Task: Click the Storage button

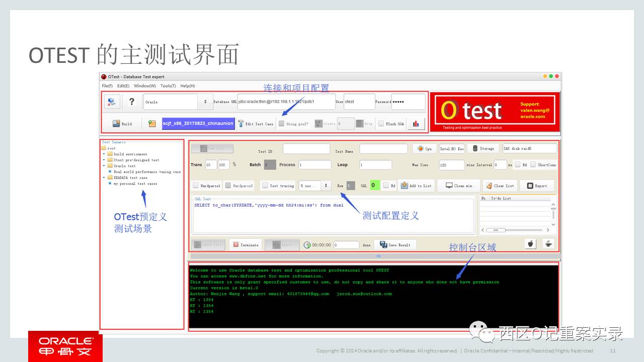Action: pos(483,148)
